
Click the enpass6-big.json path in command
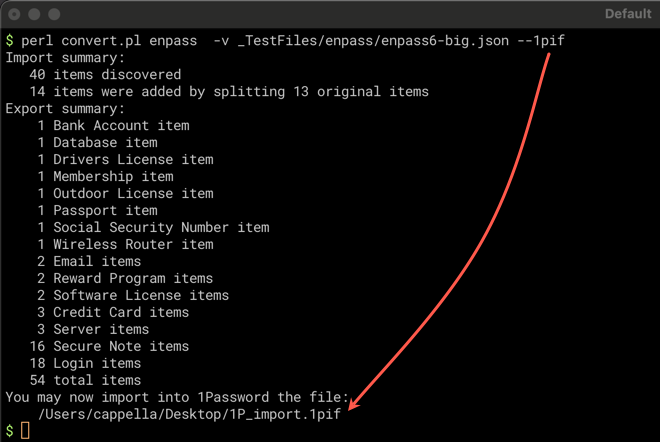coord(417,41)
